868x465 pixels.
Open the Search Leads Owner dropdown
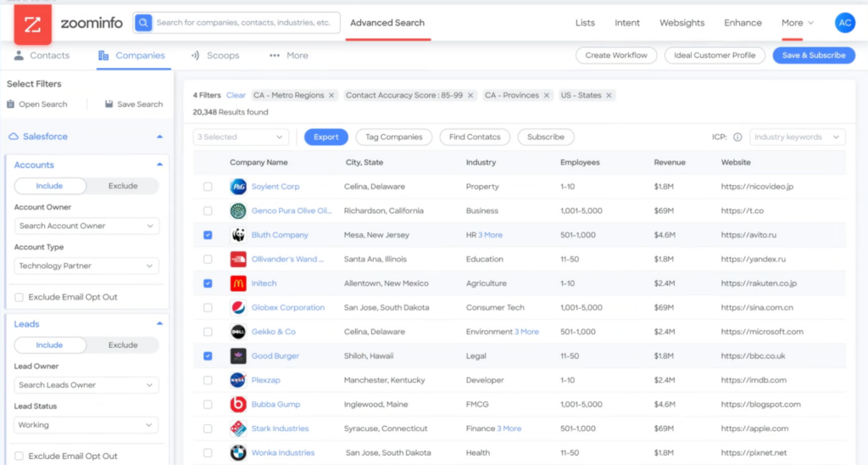pyautogui.click(x=86, y=385)
